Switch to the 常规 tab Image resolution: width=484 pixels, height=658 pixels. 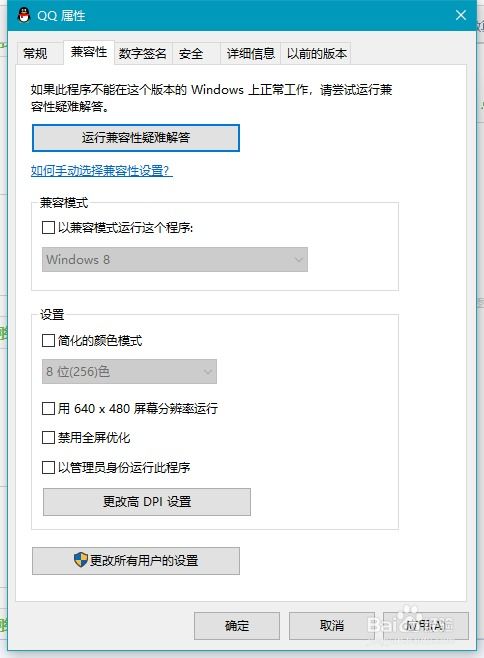35,53
